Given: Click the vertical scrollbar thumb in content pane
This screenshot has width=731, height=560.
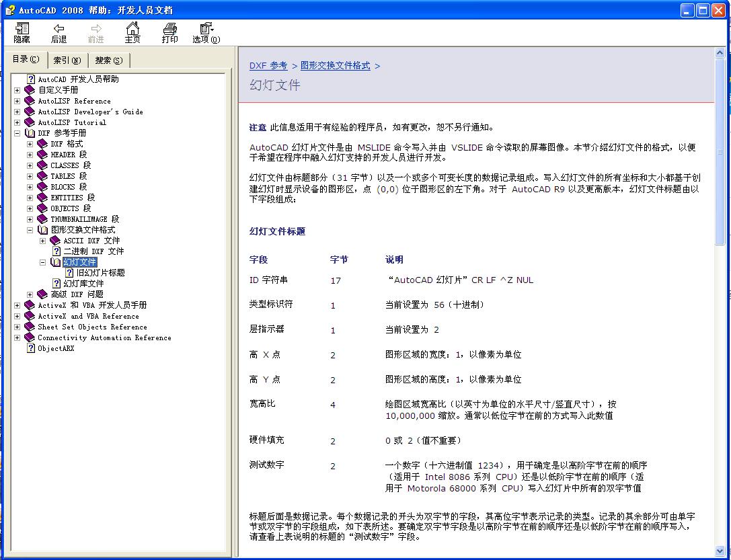Looking at the screenshot, I should pos(720,151).
